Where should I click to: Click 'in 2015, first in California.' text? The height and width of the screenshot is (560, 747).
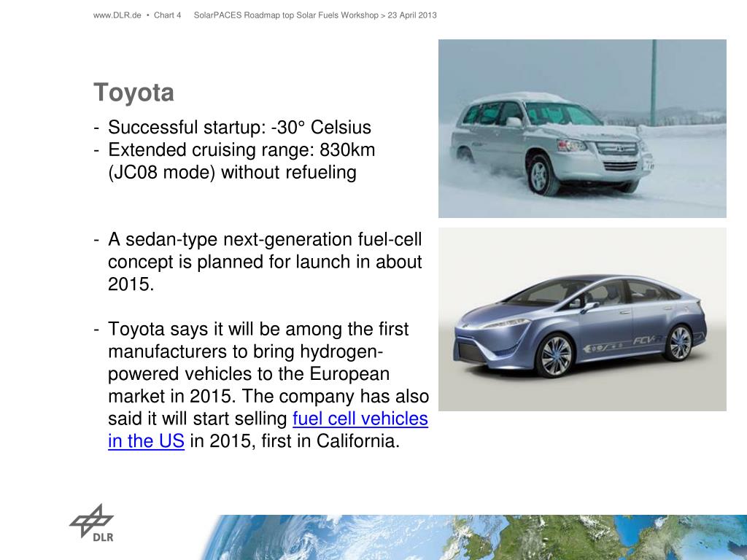tap(295, 441)
